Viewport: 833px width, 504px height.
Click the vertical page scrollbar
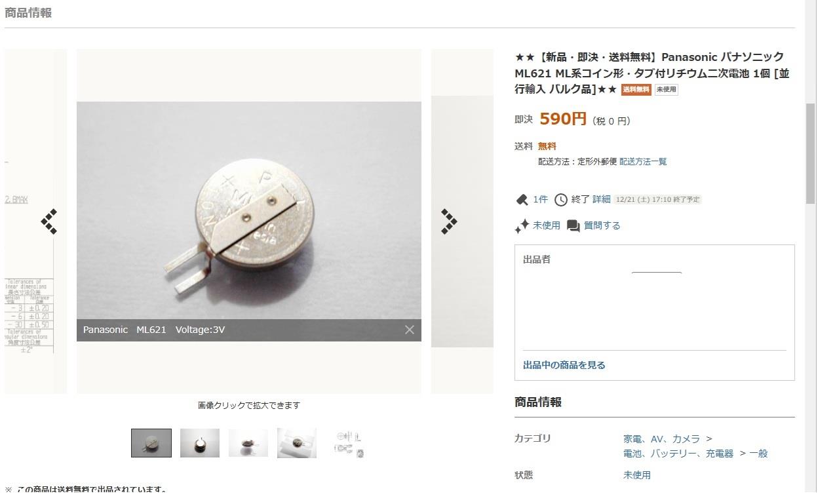[x=810, y=246]
